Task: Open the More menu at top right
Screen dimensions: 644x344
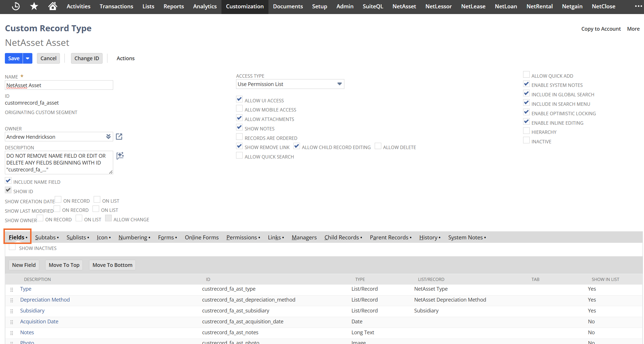Action: click(x=633, y=29)
